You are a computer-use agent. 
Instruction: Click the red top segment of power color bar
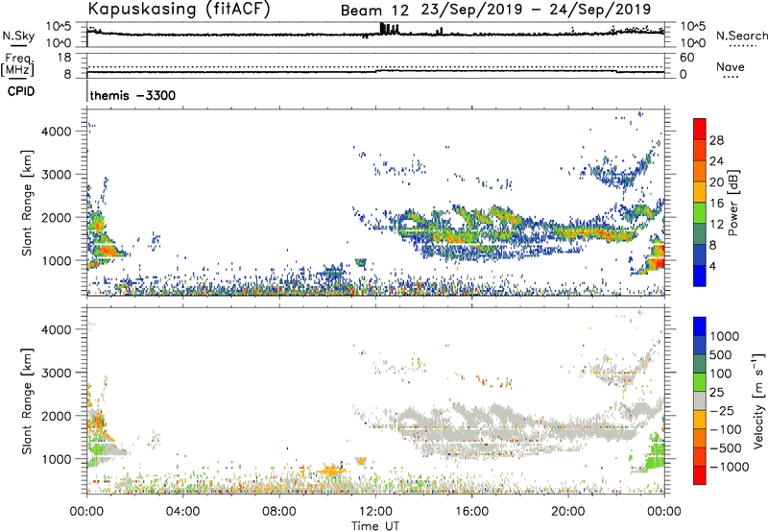click(x=700, y=129)
